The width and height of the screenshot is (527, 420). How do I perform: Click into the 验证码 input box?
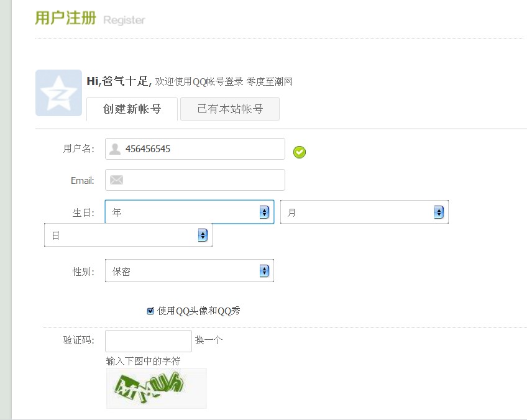click(149, 341)
